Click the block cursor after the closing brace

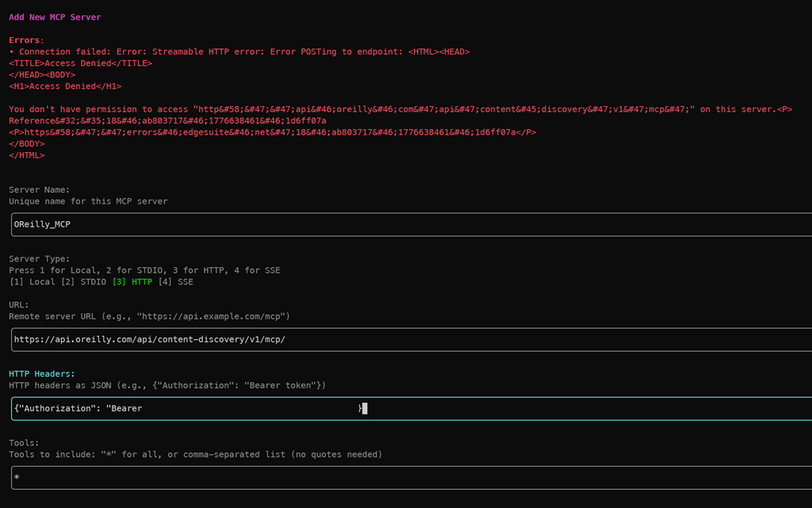coord(365,409)
